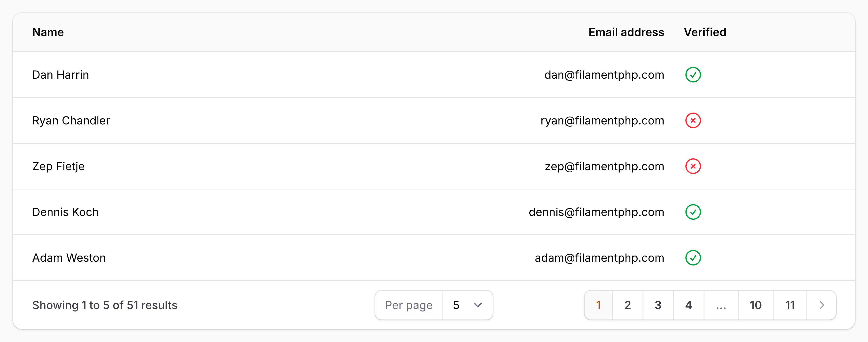Click Adam Weston's green verified check icon
Screen dimensions: 868x342
[x=693, y=258]
